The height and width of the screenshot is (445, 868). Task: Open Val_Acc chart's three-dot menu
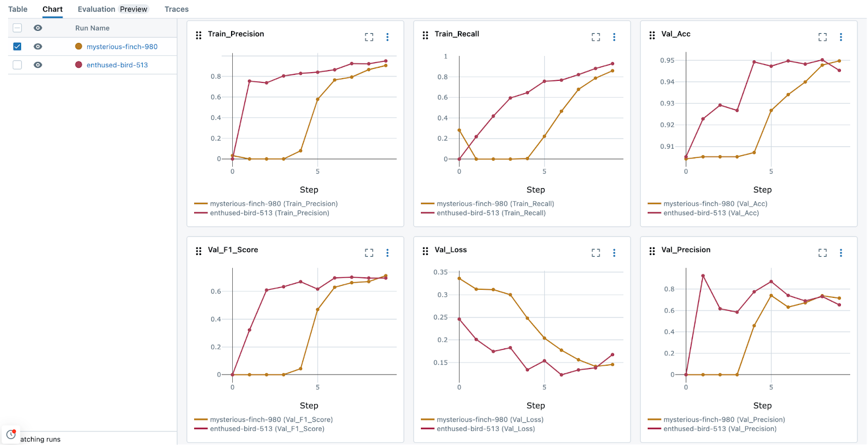[840, 37]
